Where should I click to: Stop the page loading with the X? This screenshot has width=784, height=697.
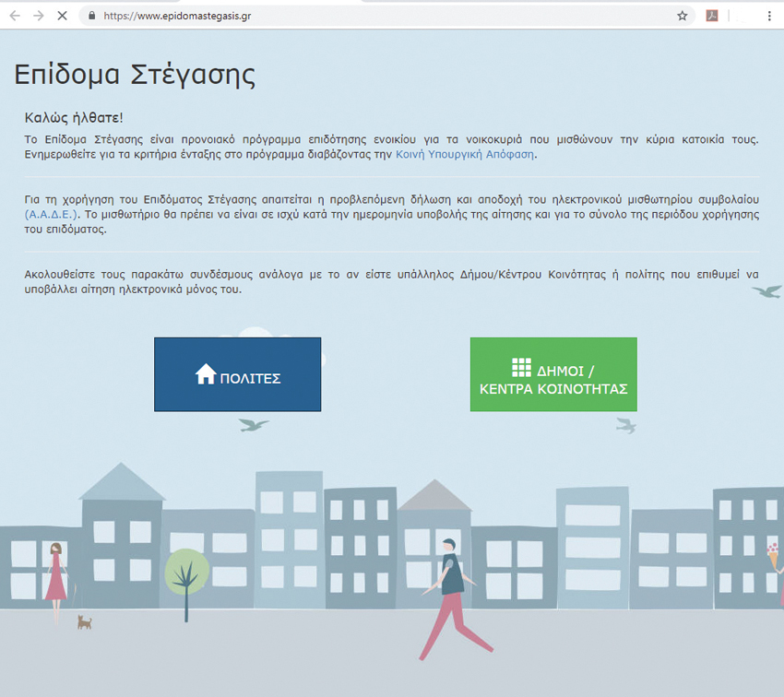coord(63,16)
